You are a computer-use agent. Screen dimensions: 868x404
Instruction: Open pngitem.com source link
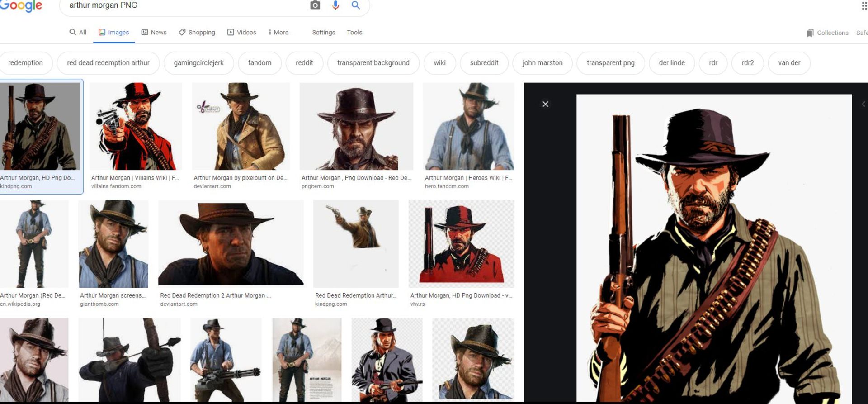pyautogui.click(x=318, y=186)
